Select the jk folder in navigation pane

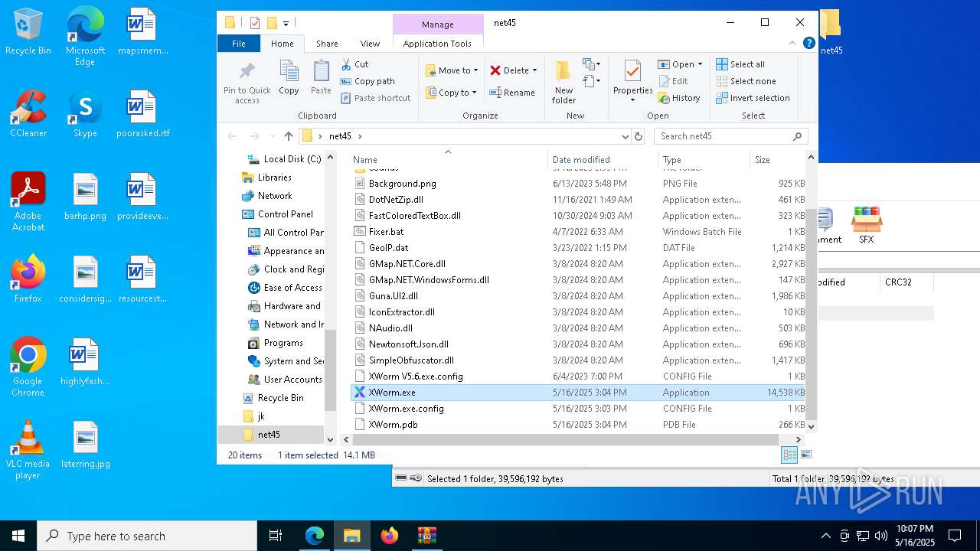click(254, 416)
